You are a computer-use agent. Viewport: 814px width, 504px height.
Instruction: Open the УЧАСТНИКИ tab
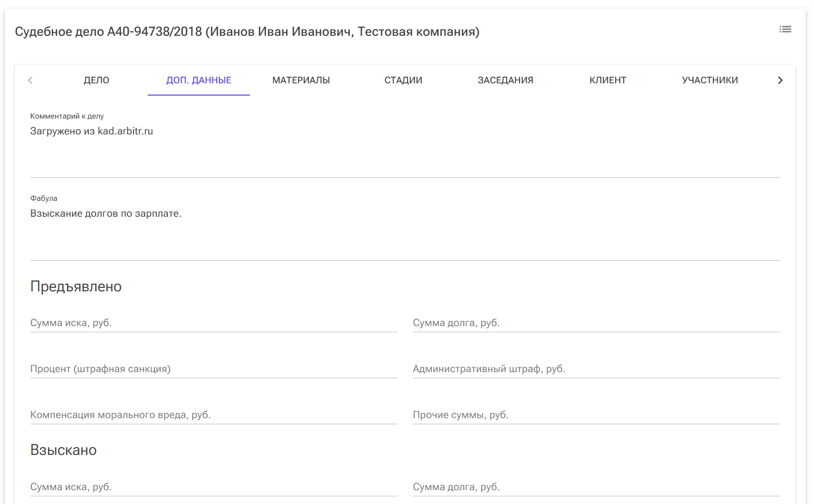coord(710,80)
